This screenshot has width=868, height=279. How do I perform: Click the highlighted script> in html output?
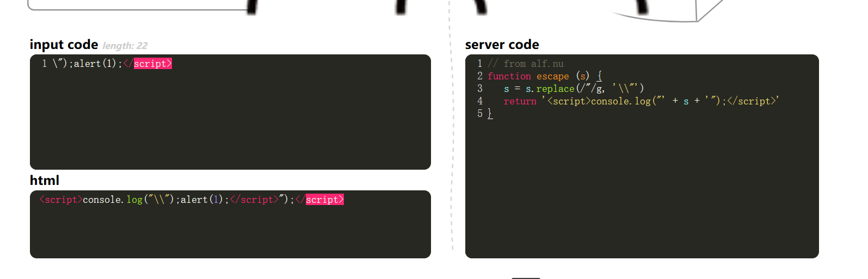click(325, 200)
